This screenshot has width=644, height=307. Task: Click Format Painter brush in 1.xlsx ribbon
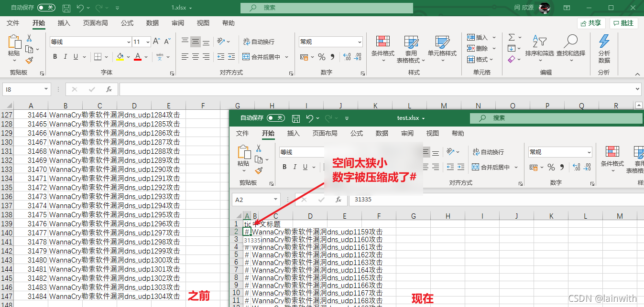pos(29,60)
